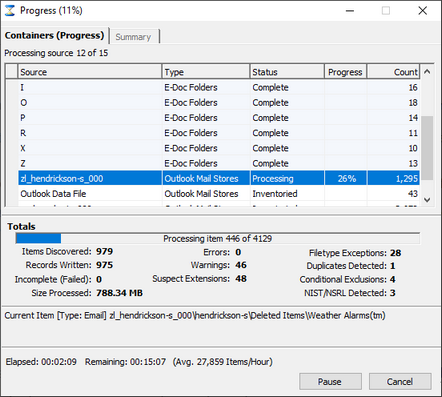Screen dimensions: 442x397
Task: Sort by the Type column header
Action: coord(206,72)
